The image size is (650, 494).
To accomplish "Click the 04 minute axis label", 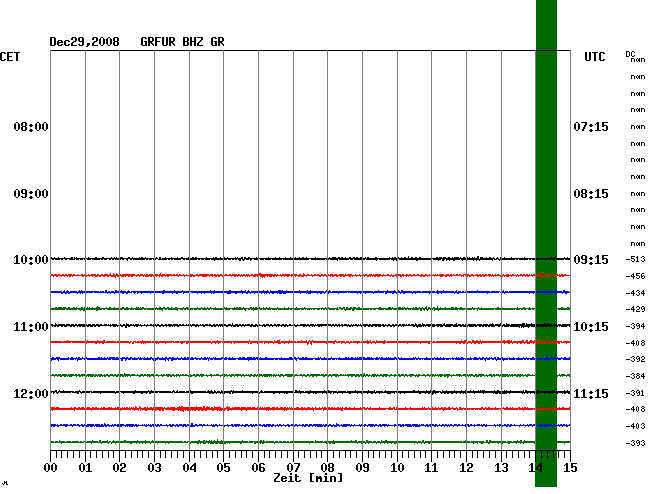I will (x=189, y=468).
